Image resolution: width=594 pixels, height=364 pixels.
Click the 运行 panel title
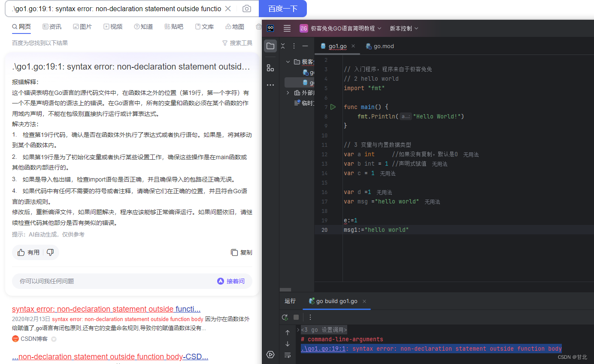tap(290, 301)
